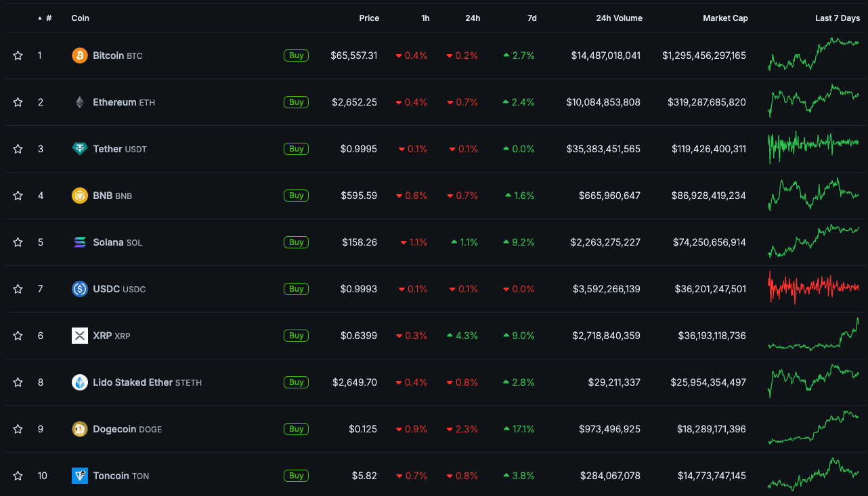868x496 pixels.
Task: Favorite Tether with its star
Action: pyautogui.click(x=18, y=149)
